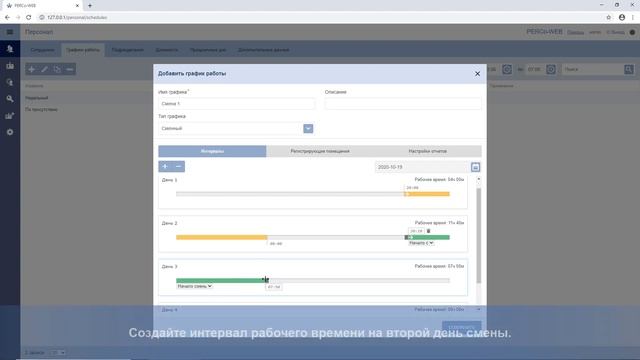Open the 'Начало смены' dropdown on Day 3
640x360 pixels.
point(194,286)
